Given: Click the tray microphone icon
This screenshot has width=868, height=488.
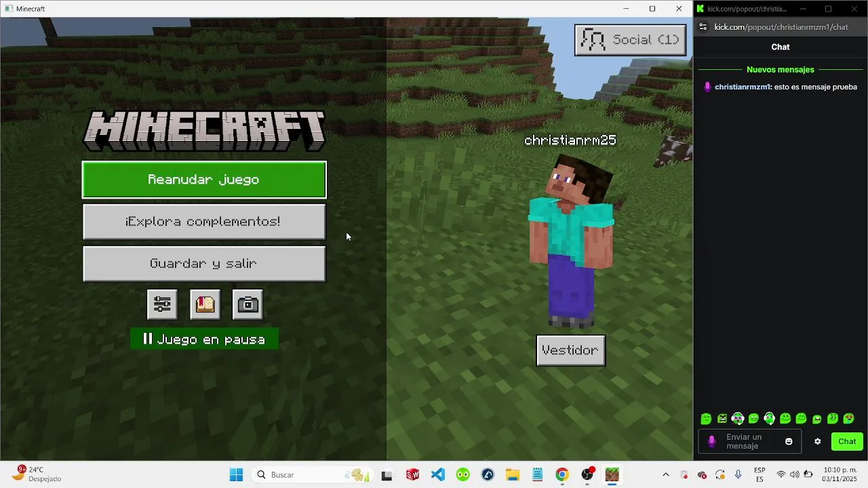Looking at the screenshot, I should coord(738,475).
